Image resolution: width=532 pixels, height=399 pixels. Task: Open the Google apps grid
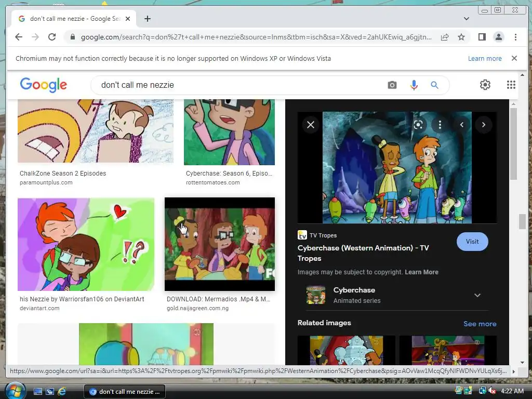pyautogui.click(x=511, y=85)
